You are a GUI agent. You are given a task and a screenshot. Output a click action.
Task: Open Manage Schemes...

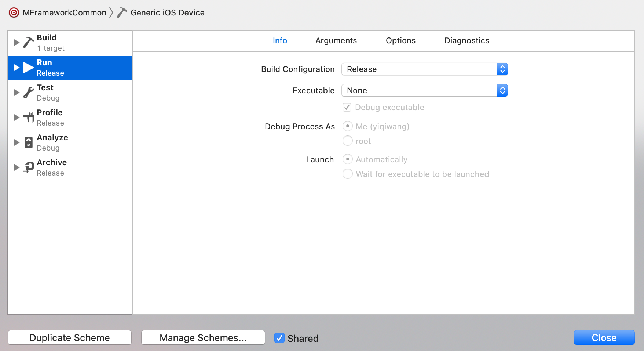[203, 337]
